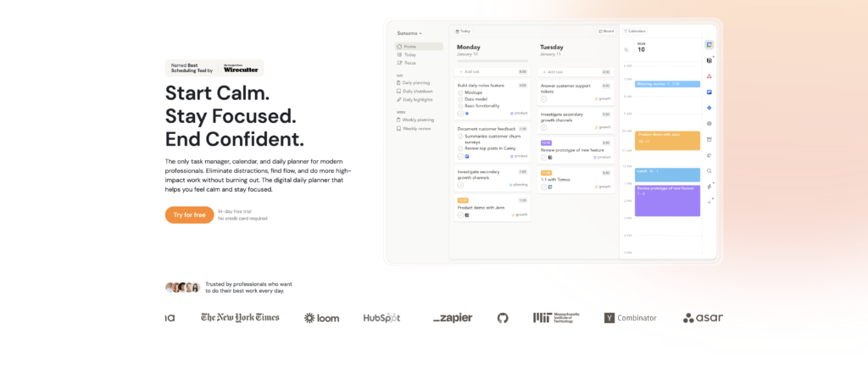Click the Build daily notes feature title

pyautogui.click(x=481, y=86)
